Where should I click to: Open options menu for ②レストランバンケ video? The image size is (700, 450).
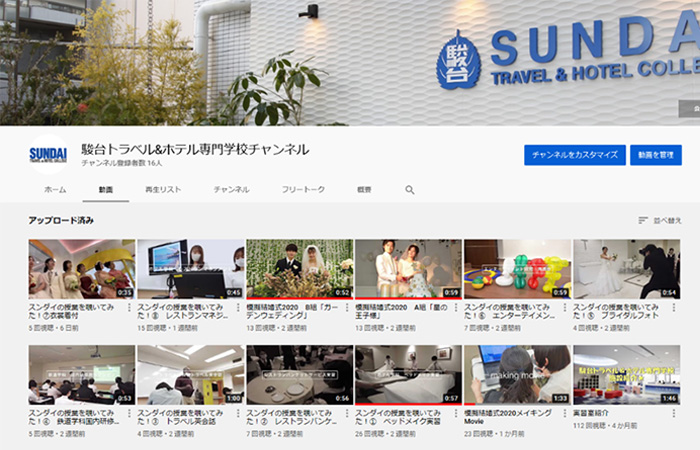pyautogui.click(x=347, y=413)
